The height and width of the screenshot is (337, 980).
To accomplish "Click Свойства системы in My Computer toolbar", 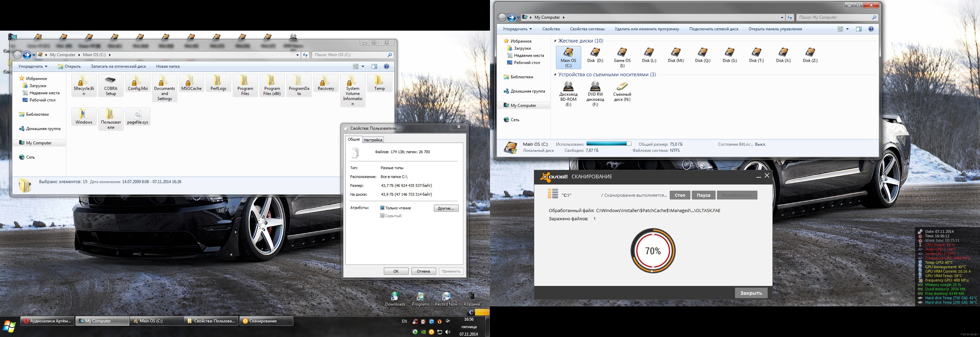I will pos(587,29).
